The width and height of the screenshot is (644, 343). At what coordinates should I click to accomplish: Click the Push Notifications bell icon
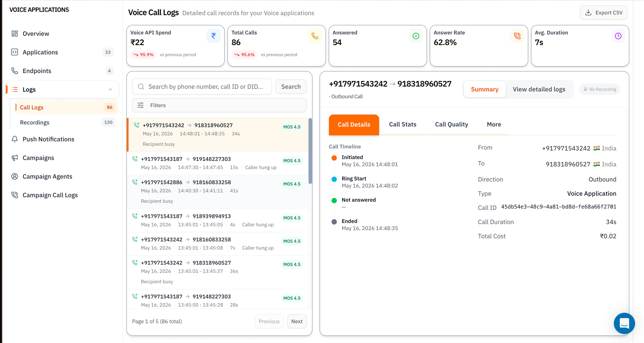[14, 139]
